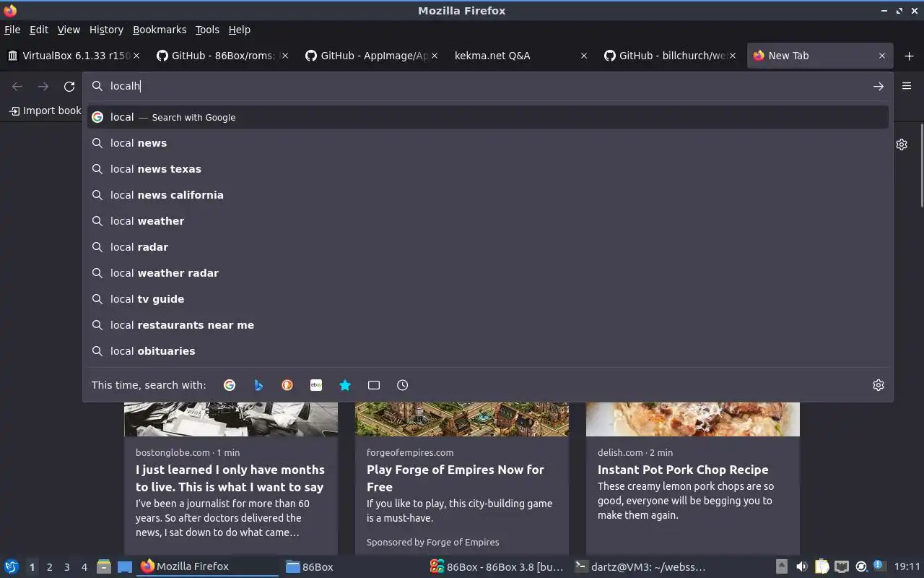This screenshot has width=924, height=578.
Task: Select the 'local news' suggestion
Action: (x=488, y=143)
